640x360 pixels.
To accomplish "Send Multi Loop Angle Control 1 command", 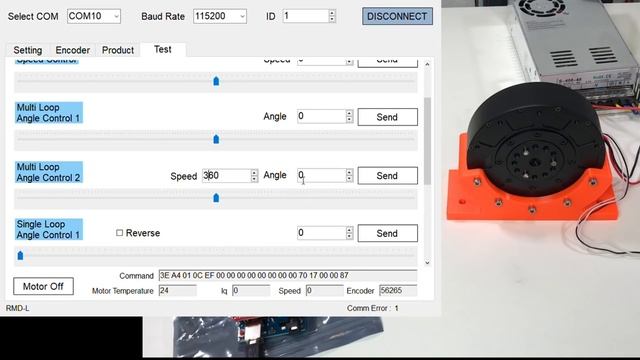I will tap(387, 117).
